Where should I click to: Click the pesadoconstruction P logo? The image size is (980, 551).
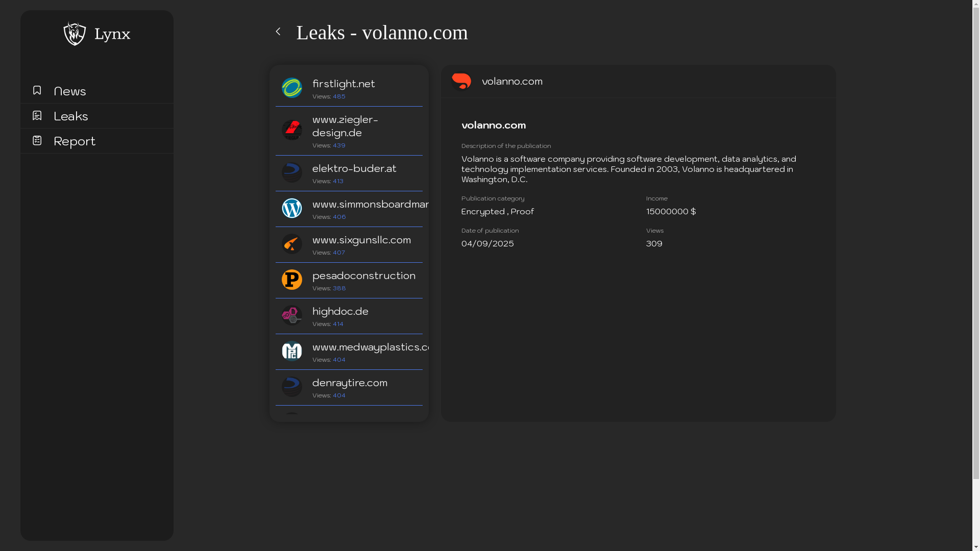tap(292, 280)
